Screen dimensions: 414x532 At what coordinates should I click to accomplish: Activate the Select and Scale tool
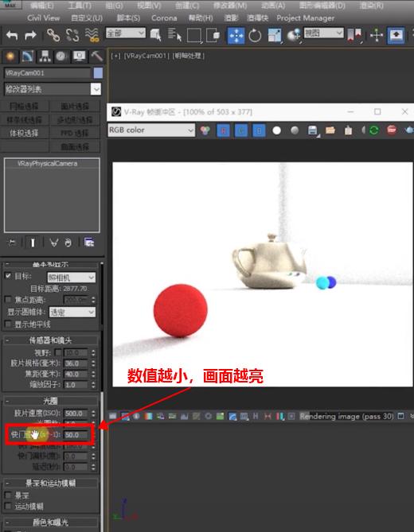[275, 35]
